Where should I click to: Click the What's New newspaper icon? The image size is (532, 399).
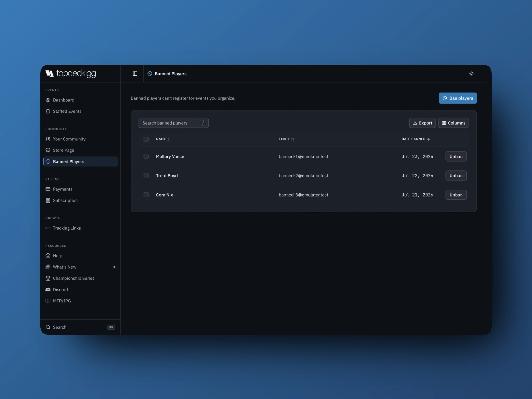point(48,267)
